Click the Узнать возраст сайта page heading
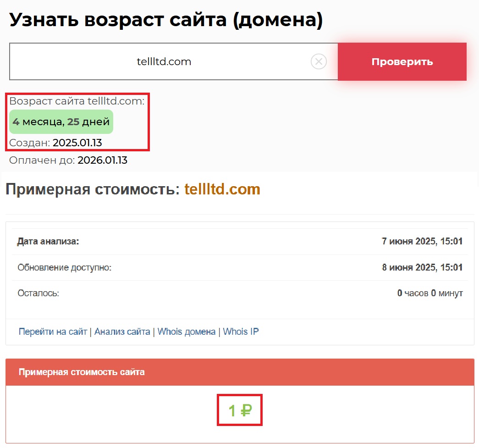This screenshot has height=448, width=479. [166, 20]
